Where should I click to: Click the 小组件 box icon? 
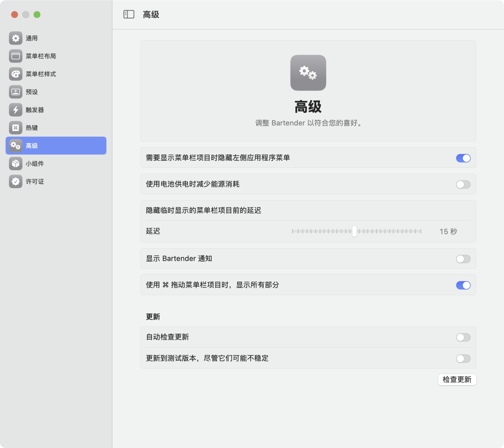coord(16,164)
